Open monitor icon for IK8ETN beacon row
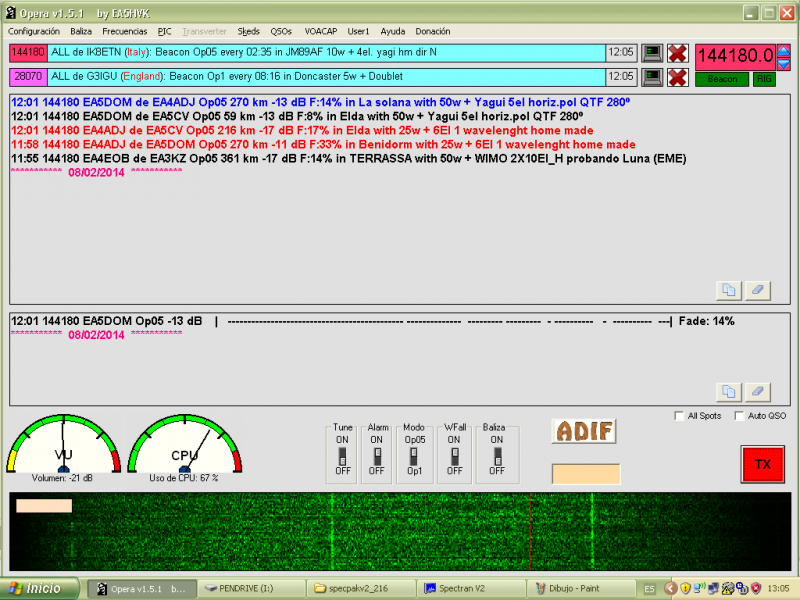Viewport: 800px width, 600px height. (652, 53)
